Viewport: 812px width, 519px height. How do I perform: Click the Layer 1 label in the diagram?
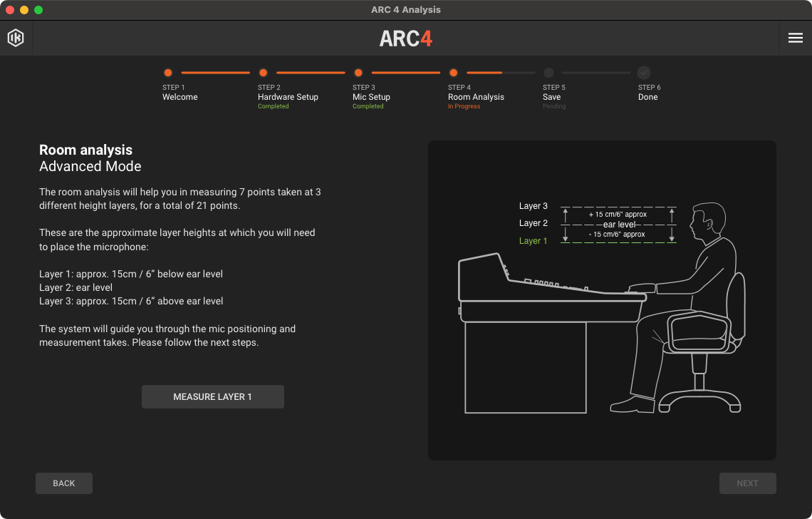(533, 241)
